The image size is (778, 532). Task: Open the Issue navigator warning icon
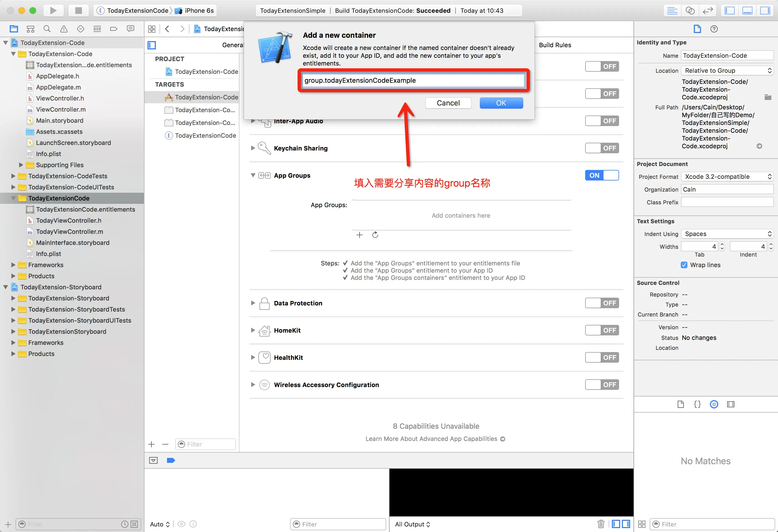click(x=64, y=29)
